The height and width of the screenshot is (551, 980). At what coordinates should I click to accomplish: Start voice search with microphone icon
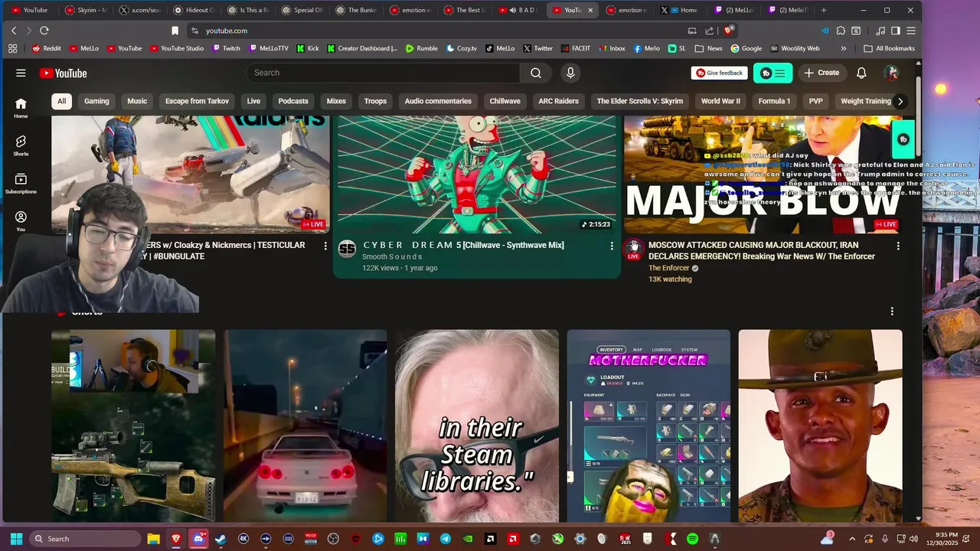pos(570,73)
